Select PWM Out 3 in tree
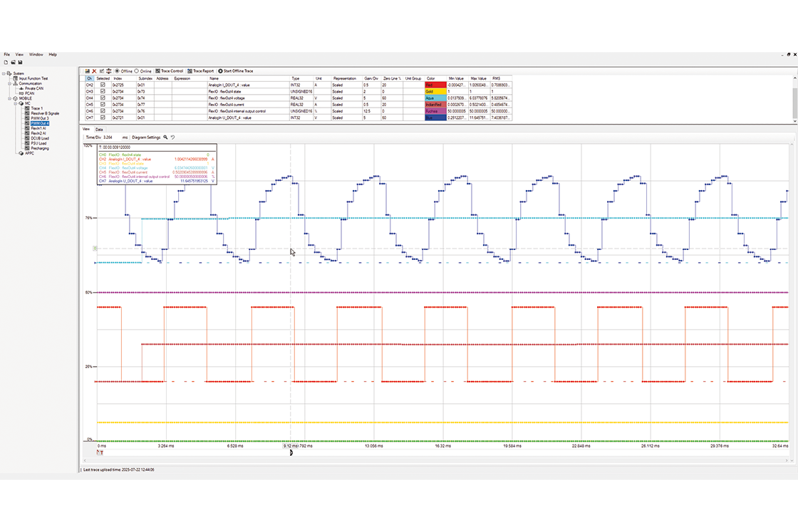Viewport: 798px width, 532px height. [40, 118]
